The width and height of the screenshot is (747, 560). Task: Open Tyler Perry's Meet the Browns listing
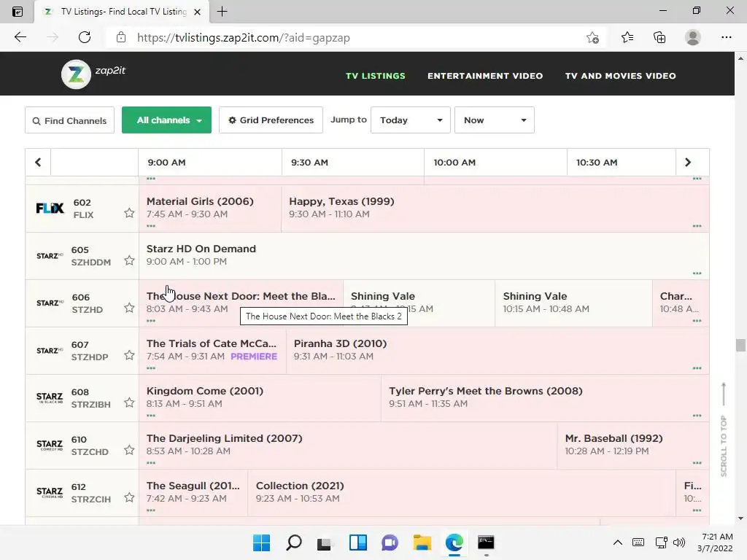[x=545, y=397]
